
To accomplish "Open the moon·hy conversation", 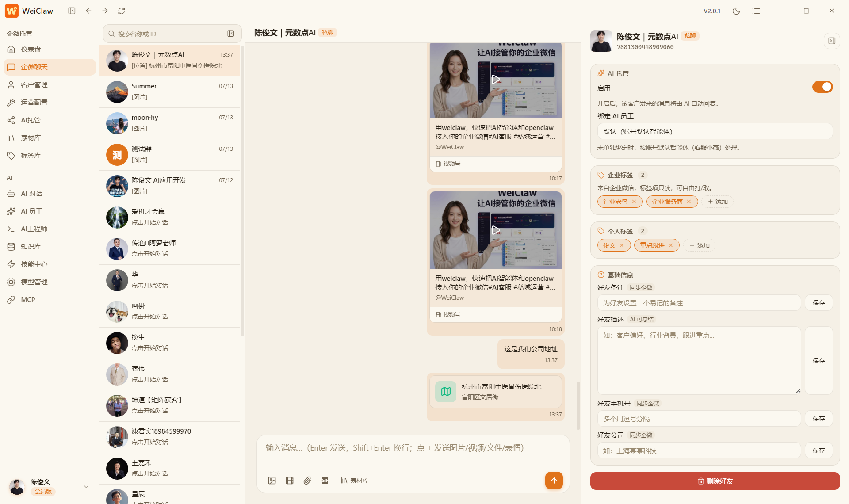I will point(170,123).
